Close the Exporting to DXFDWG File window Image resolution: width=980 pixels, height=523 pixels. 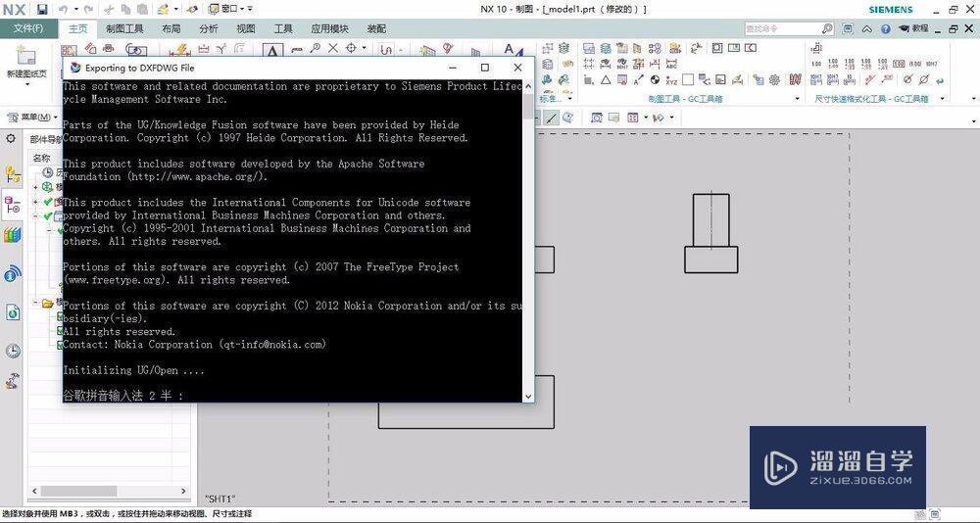click(x=517, y=68)
